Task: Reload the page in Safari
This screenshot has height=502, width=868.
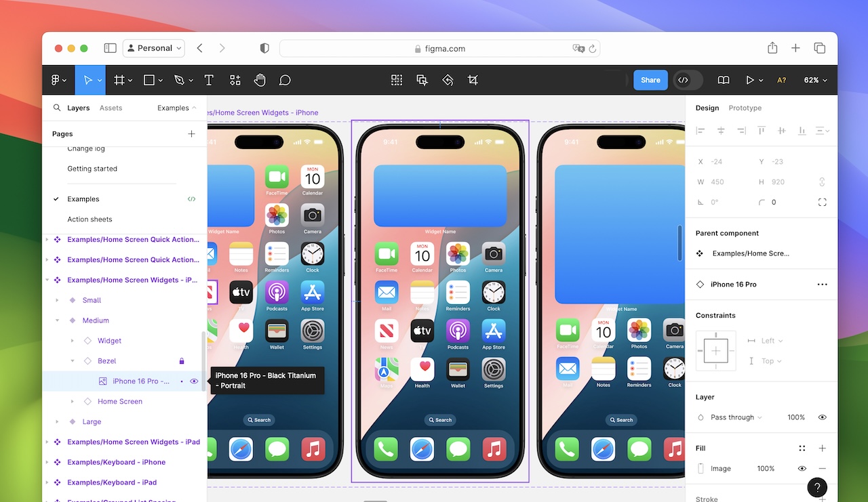Action: [592, 49]
